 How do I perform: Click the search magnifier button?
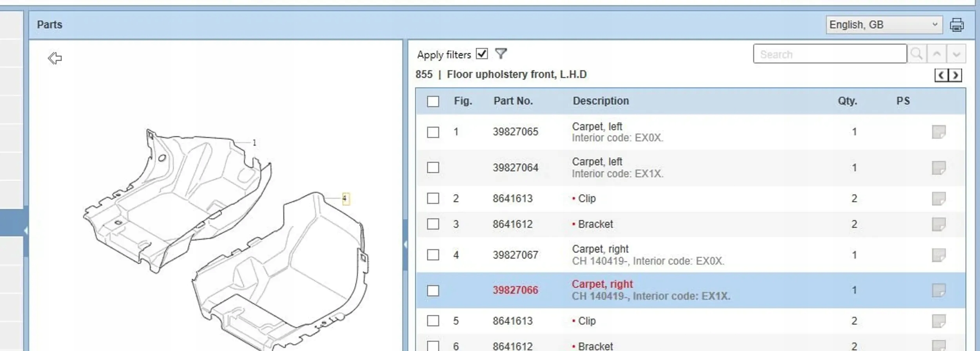[916, 54]
